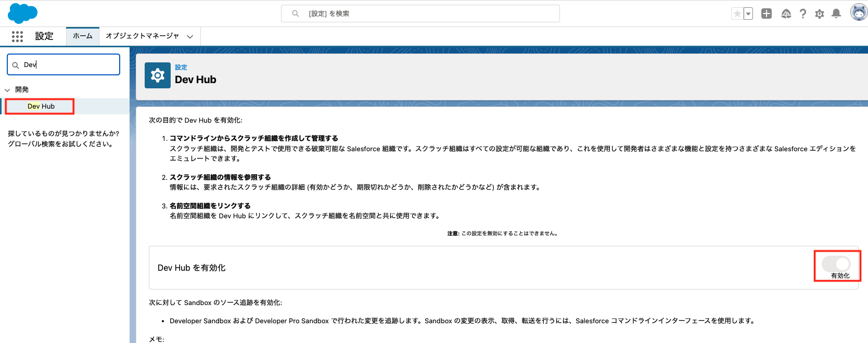Open the user profile avatar

point(859,12)
